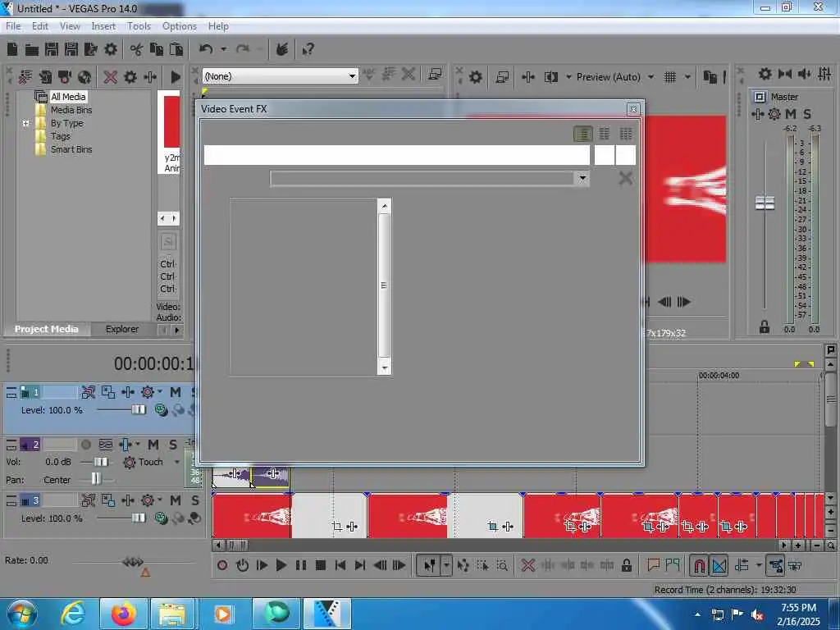Open the Tools menu
Image resolution: width=840 pixels, height=630 pixels.
point(139,25)
